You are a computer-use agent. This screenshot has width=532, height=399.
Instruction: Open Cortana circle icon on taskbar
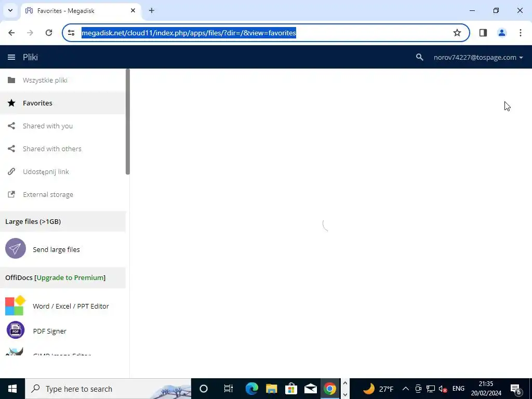(x=204, y=389)
